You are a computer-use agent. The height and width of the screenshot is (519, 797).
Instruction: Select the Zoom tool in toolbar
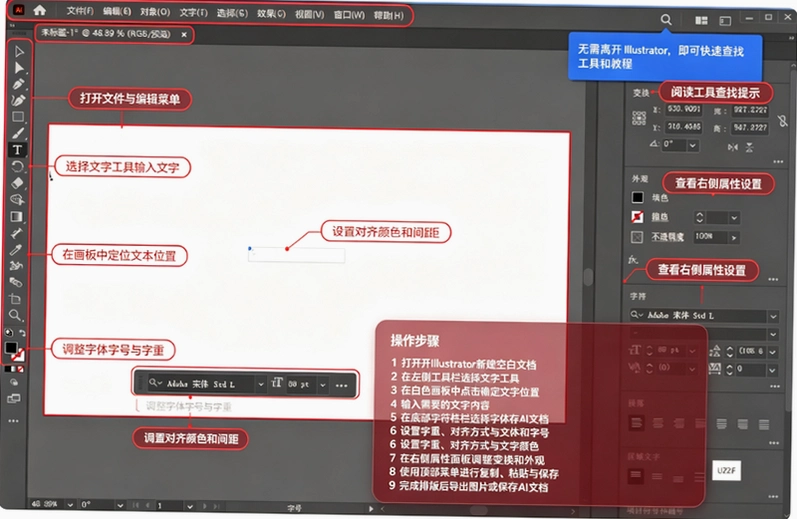(15, 316)
